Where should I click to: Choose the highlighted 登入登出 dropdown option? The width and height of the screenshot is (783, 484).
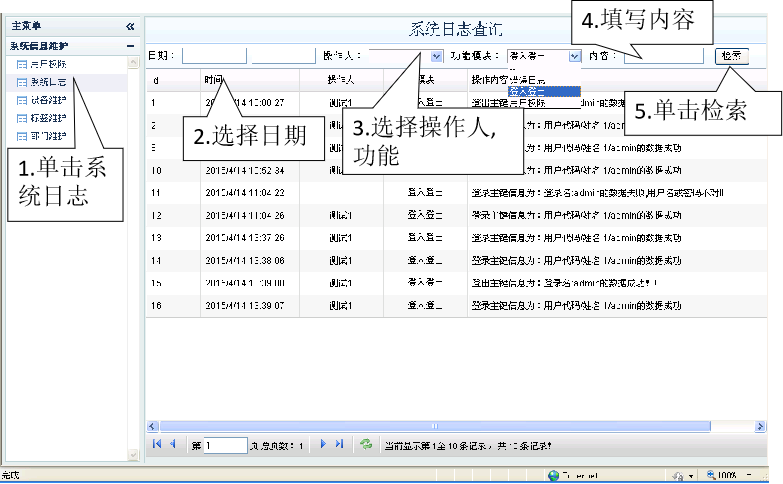pyautogui.click(x=544, y=92)
